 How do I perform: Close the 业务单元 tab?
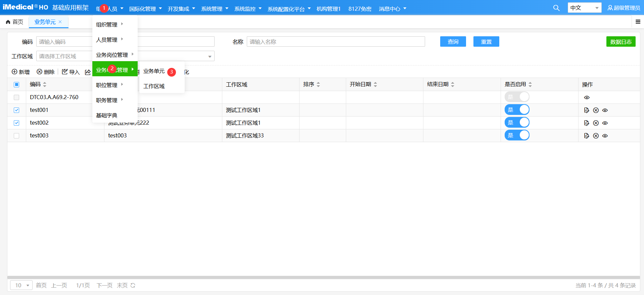pos(60,22)
